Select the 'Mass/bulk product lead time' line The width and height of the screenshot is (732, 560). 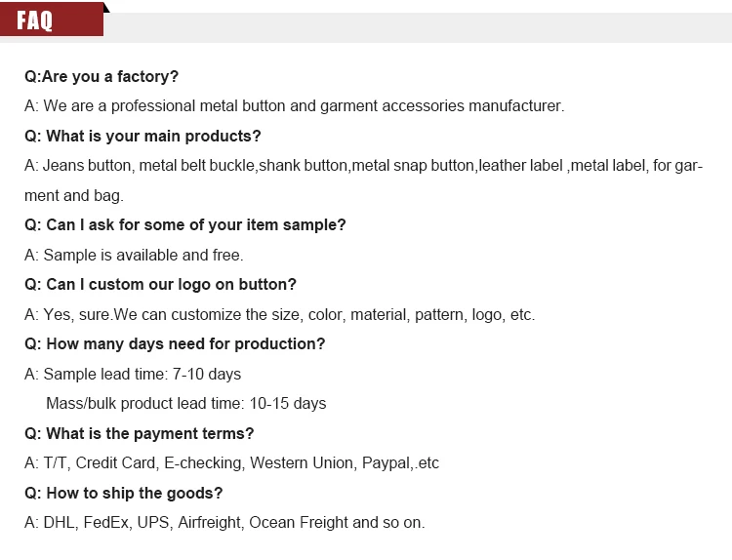(185, 403)
